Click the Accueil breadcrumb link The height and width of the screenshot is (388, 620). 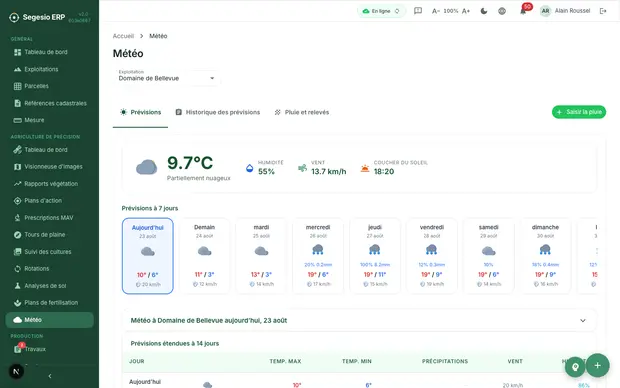(x=123, y=36)
